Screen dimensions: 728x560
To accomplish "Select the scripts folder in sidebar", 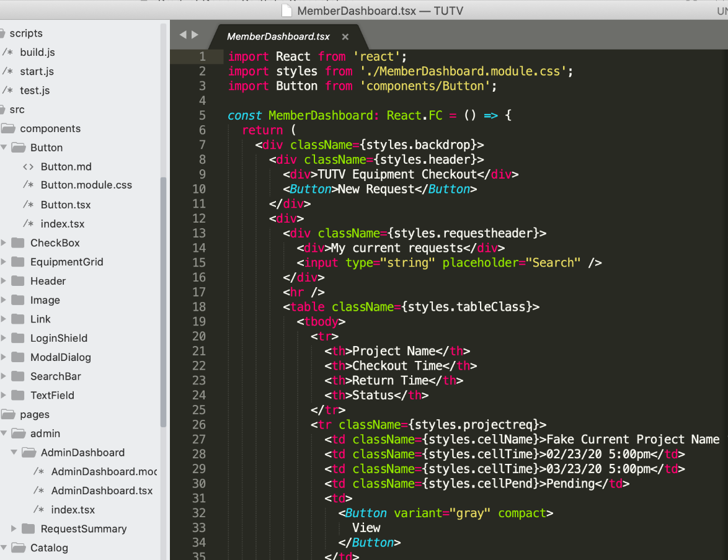I will tap(26, 33).
